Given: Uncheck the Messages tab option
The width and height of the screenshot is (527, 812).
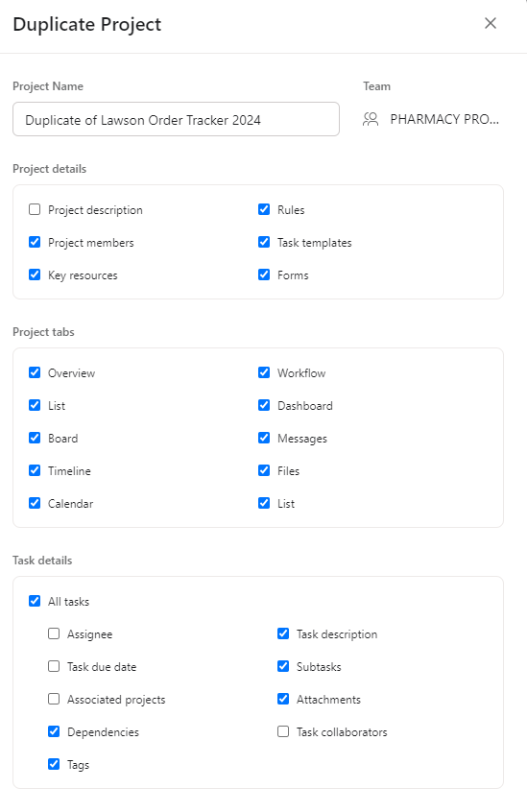Looking at the screenshot, I should click(x=264, y=438).
